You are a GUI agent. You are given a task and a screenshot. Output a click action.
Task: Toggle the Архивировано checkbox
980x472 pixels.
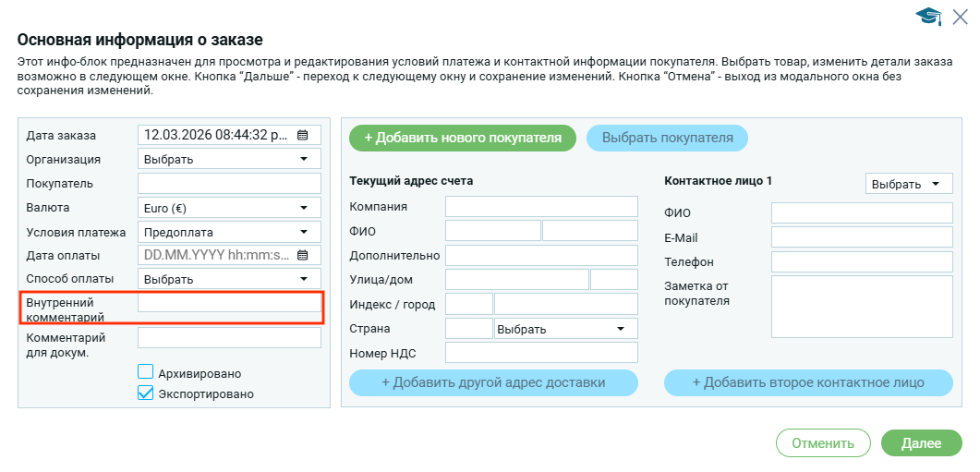pyautogui.click(x=145, y=372)
